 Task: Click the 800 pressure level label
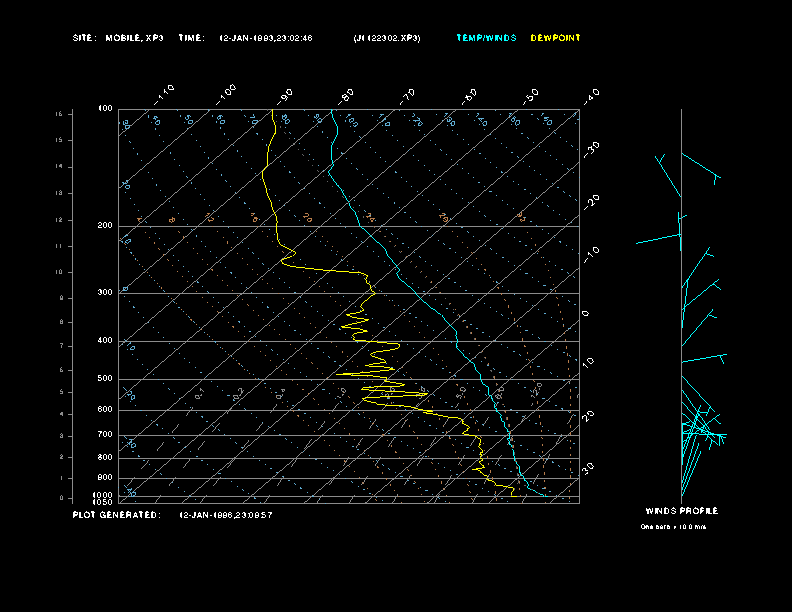click(x=105, y=457)
